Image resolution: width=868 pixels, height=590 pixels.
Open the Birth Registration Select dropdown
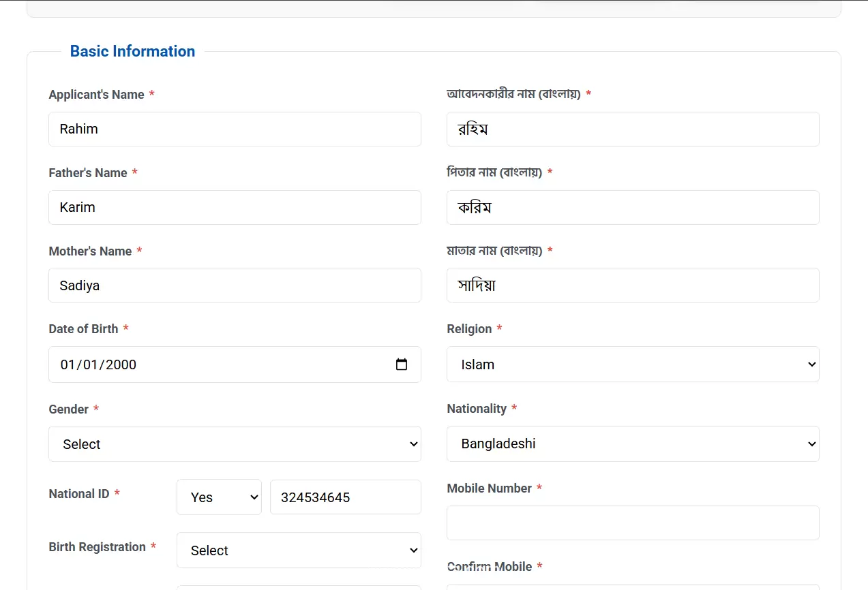[299, 550]
